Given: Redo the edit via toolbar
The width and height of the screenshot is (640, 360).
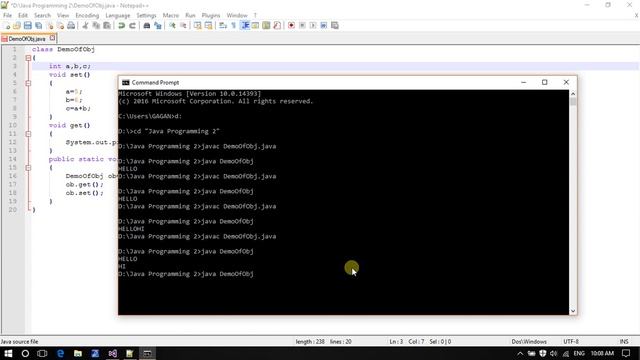Looking at the screenshot, I should click(132, 25).
